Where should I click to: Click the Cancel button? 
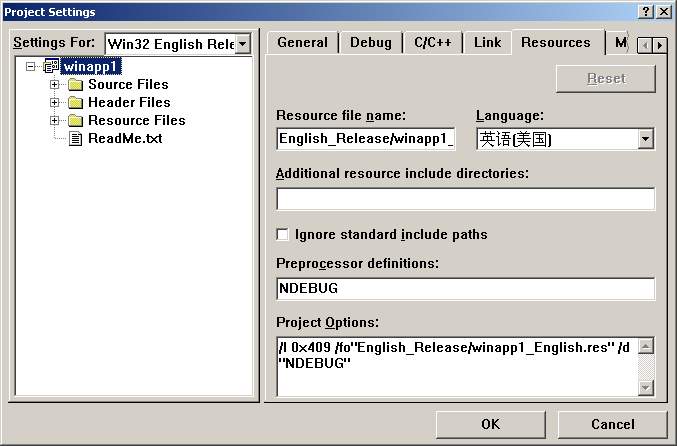coord(613,424)
